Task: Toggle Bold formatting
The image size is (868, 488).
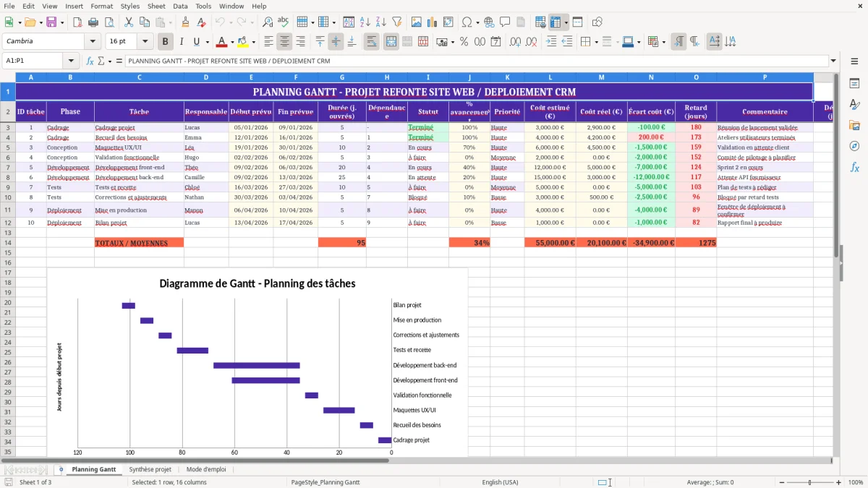Action: (x=166, y=42)
